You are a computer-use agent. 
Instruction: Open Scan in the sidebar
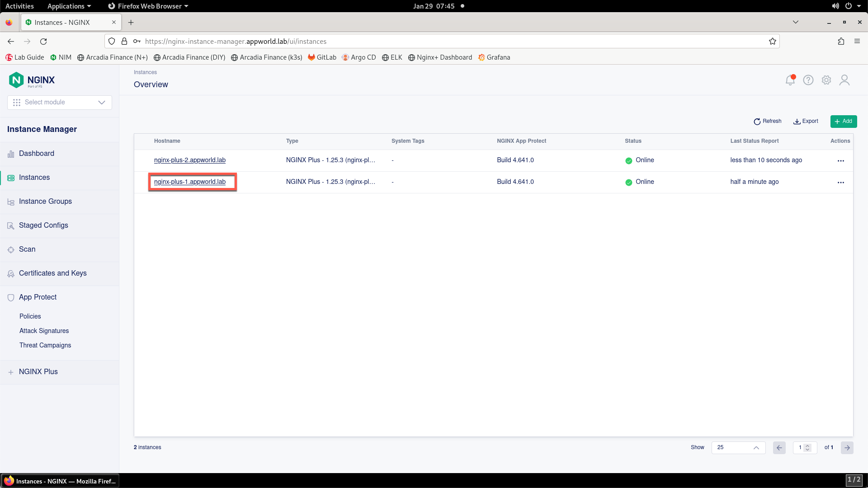point(60,249)
